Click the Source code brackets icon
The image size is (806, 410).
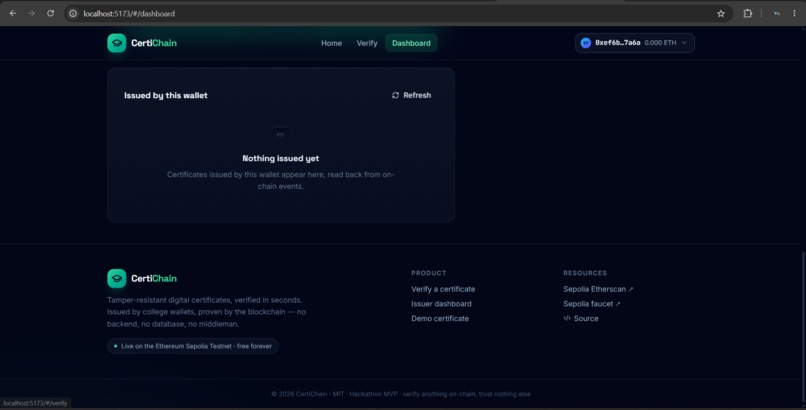(567, 318)
